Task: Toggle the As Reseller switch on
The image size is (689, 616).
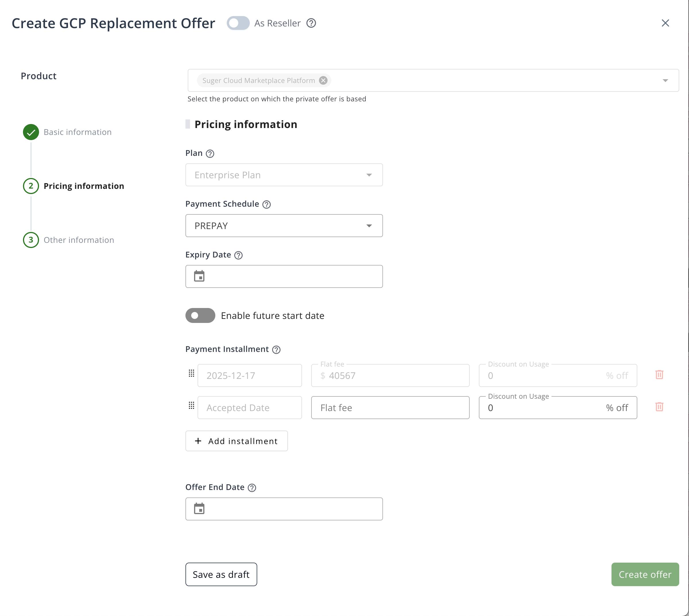Action: tap(238, 23)
